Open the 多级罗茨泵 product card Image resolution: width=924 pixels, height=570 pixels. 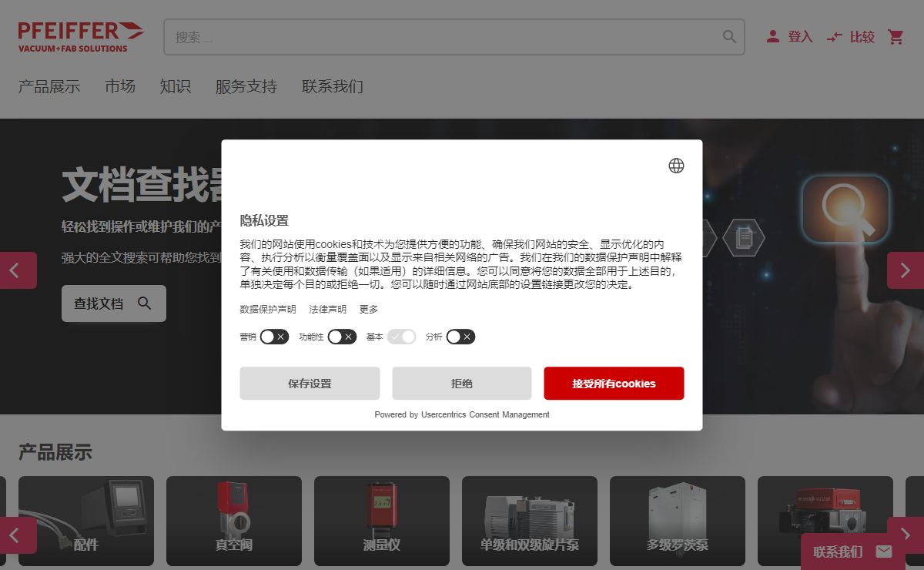pos(678,521)
